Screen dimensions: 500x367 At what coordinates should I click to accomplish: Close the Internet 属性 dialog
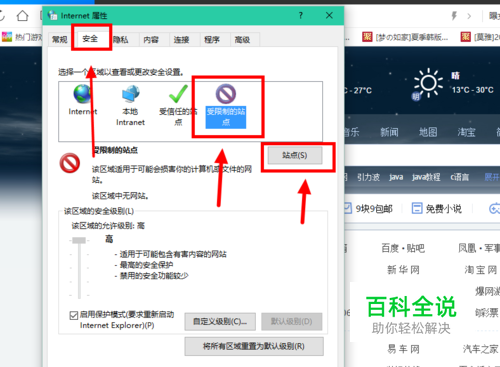[x=329, y=15]
